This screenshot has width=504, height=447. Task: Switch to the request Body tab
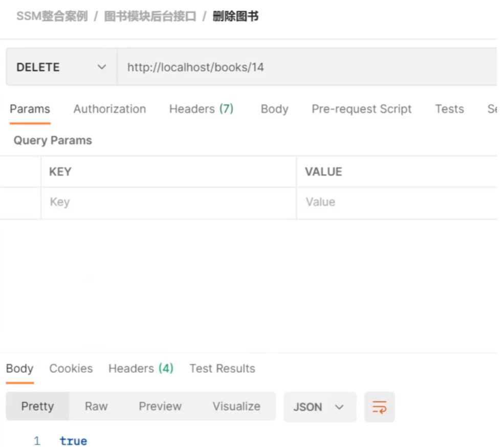pyautogui.click(x=274, y=109)
